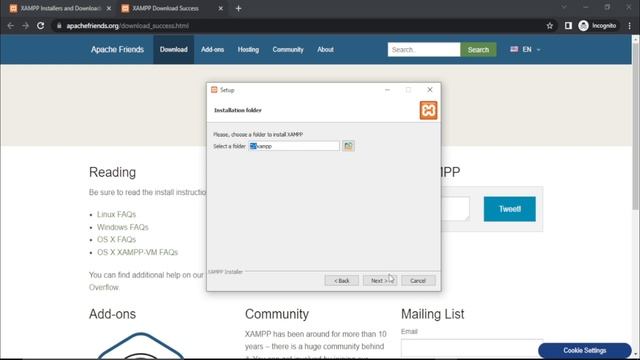
Task: Close the XAMPP Download Success tab
Action: (221, 8)
